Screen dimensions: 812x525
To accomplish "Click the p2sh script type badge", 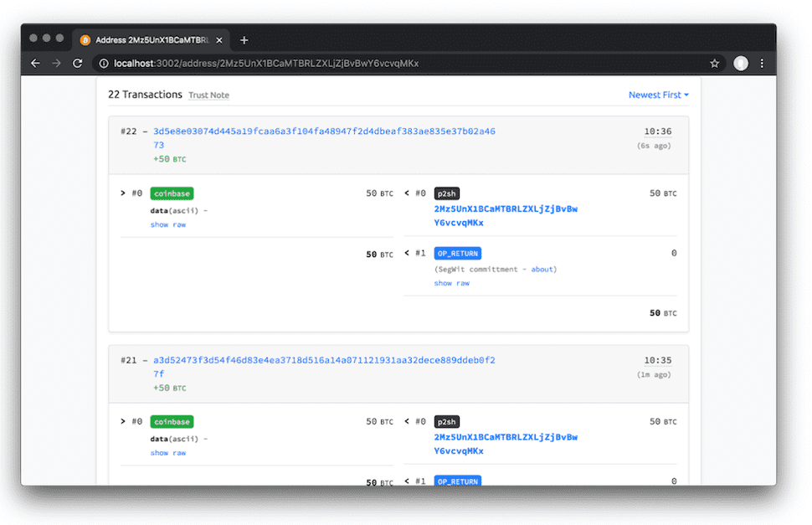I will pos(446,193).
